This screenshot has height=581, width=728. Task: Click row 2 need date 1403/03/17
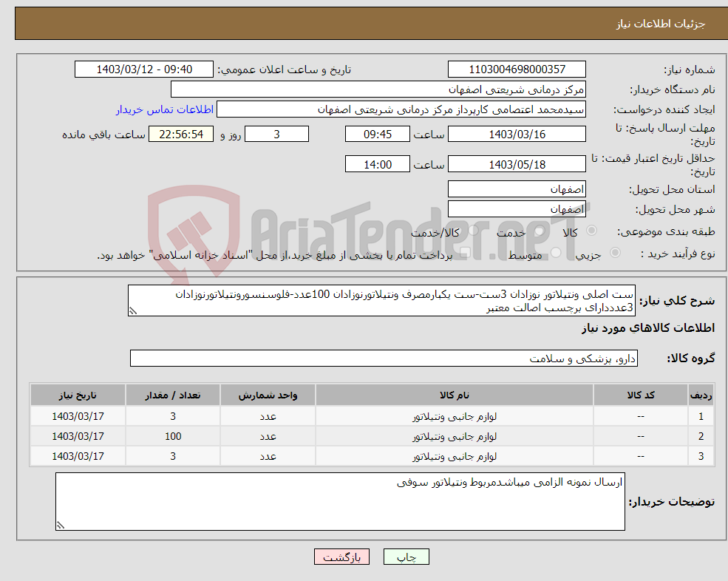[x=78, y=436]
